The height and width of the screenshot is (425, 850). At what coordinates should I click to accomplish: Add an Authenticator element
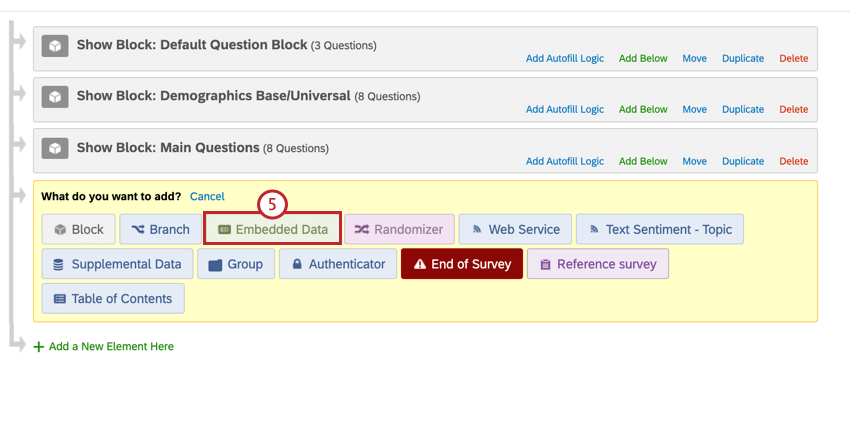tap(337, 264)
